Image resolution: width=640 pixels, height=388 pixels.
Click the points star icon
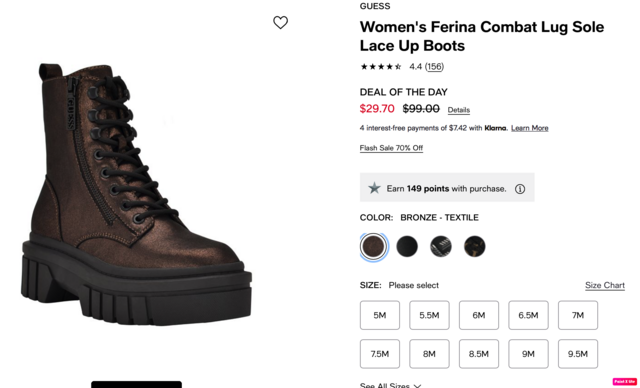[374, 188]
